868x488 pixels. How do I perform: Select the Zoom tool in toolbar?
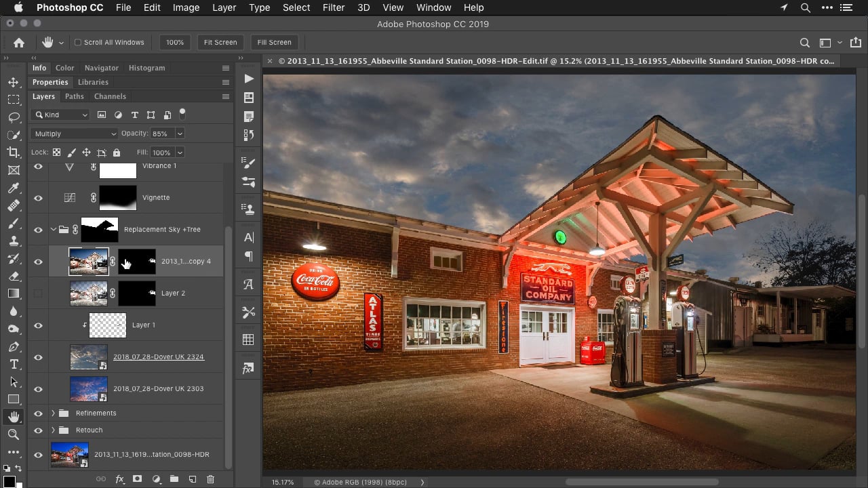tap(14, 434)
